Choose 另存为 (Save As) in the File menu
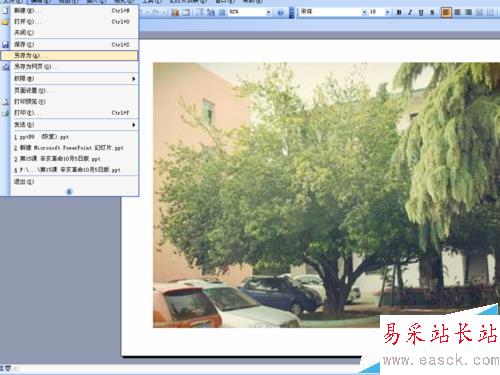Screen dimensions: 500x375 [x=69, y=55]
